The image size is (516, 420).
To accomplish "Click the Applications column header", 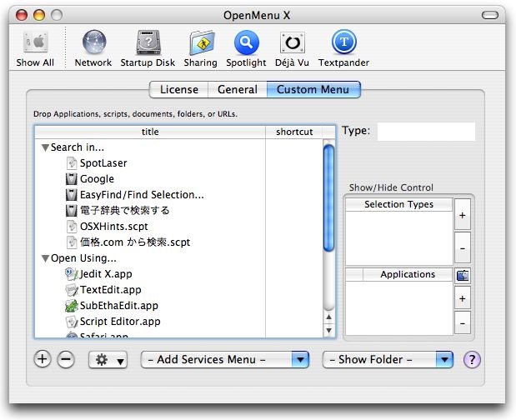I will click(408, 274).
